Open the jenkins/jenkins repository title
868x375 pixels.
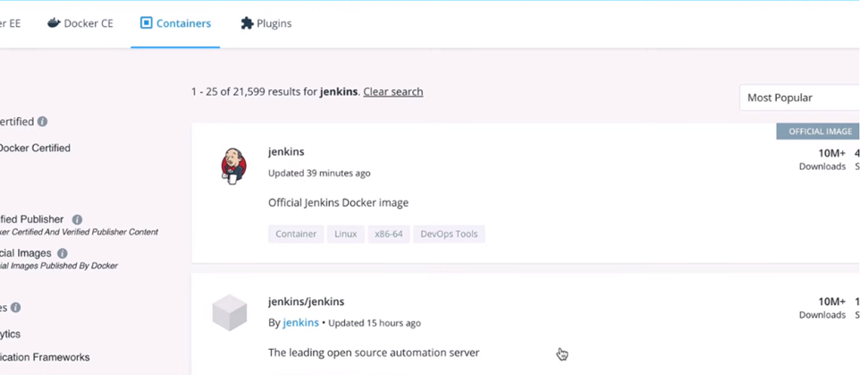[306, 302]
